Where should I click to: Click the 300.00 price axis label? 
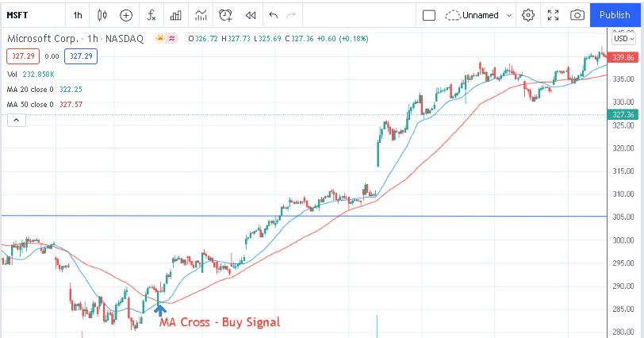623,240
